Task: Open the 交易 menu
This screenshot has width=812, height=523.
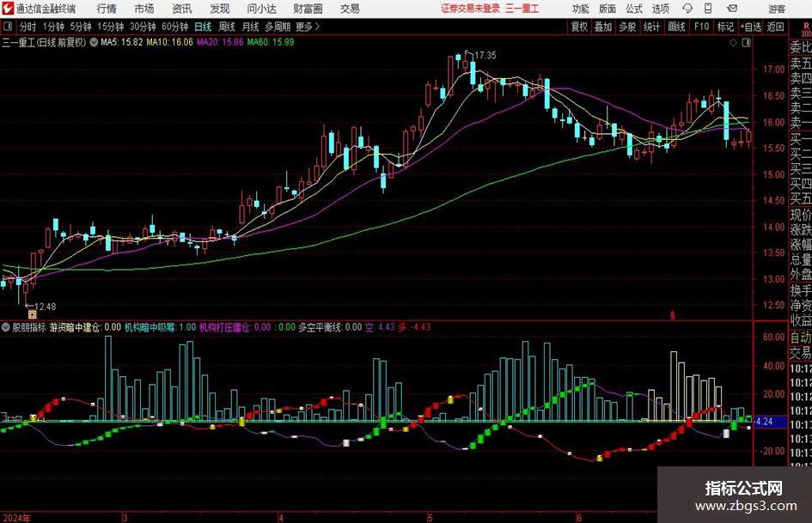Action: tap(350, 9)
